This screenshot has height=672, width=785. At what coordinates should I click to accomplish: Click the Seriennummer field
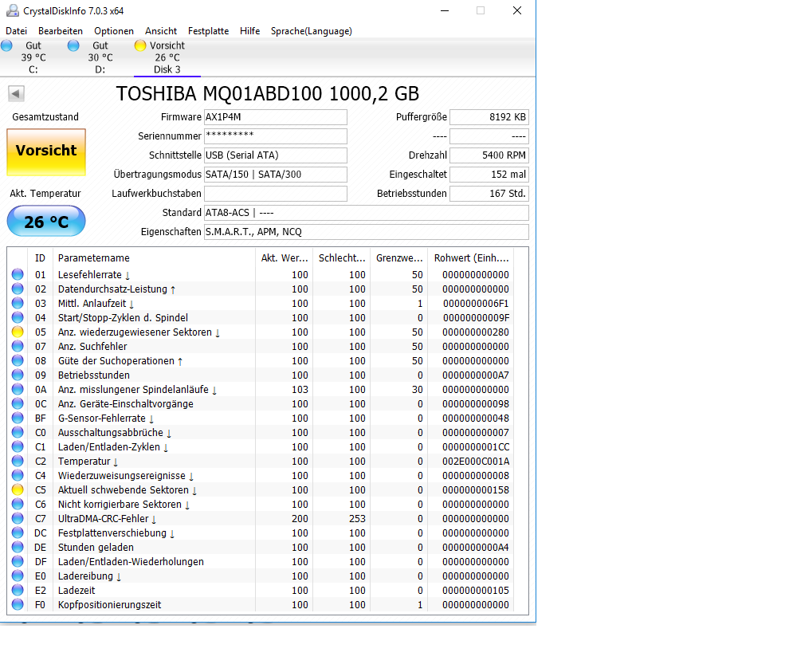click(276, 136)
